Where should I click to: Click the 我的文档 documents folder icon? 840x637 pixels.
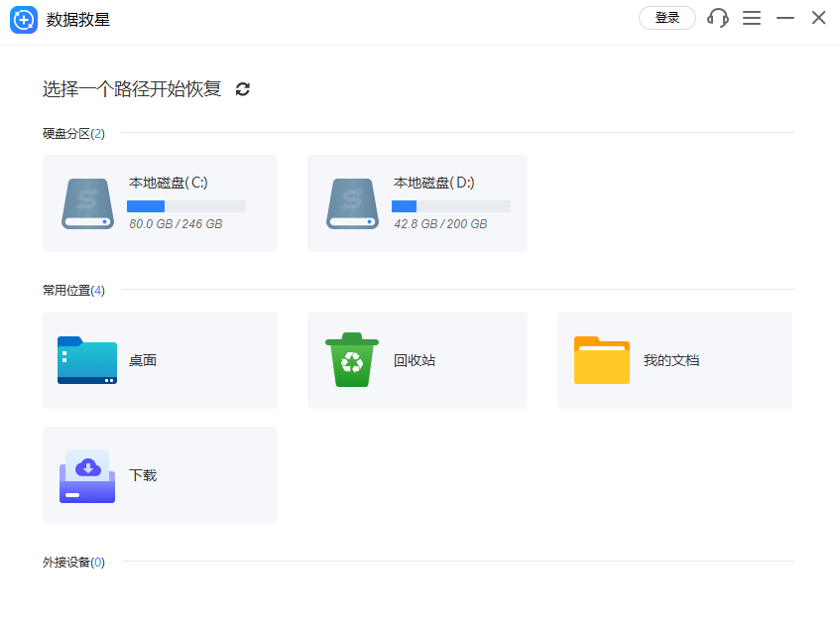point(601,360)
